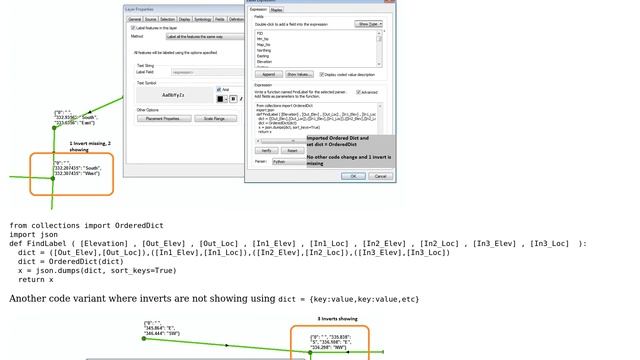
Task: Click the fields list scroll up arrow
Action: pyautogui.click(x=379, y=33)
